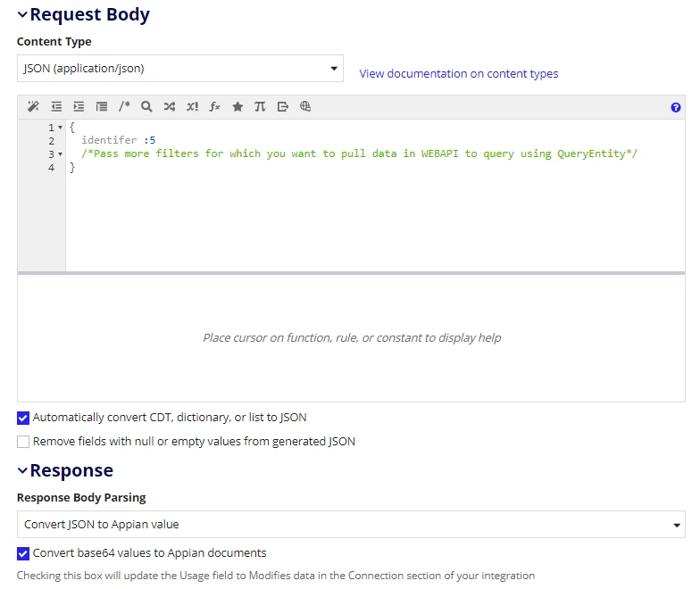700x589 pixels.
Task: Click the indent-all lines toolbar icon
Action: coord(102,107)
